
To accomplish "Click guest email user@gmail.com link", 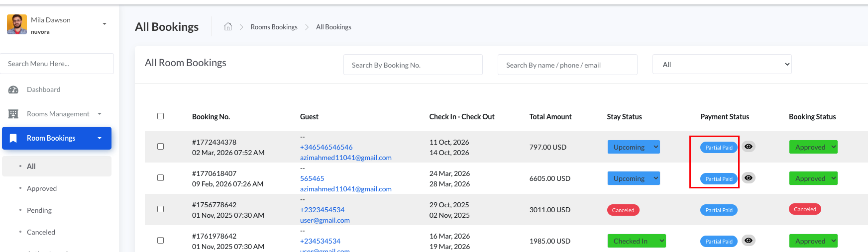I will 325,220.
